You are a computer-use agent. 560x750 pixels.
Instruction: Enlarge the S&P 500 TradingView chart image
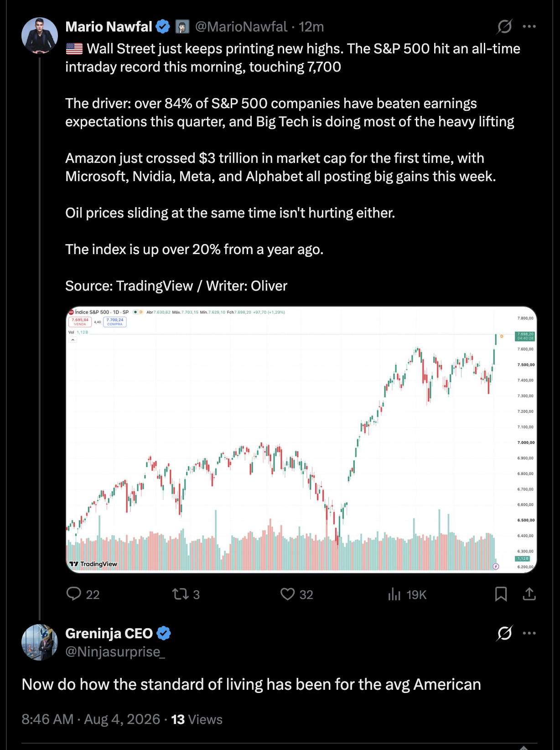coord(301,439)
